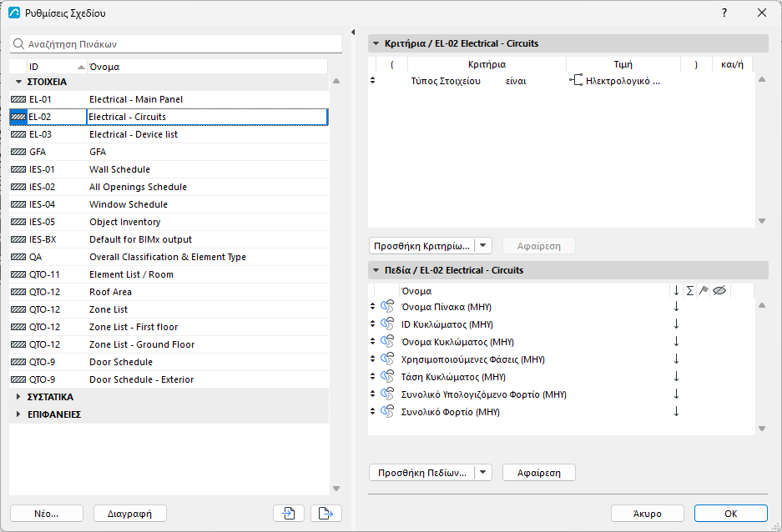Click the export scheme icon button

coord(325,513)
